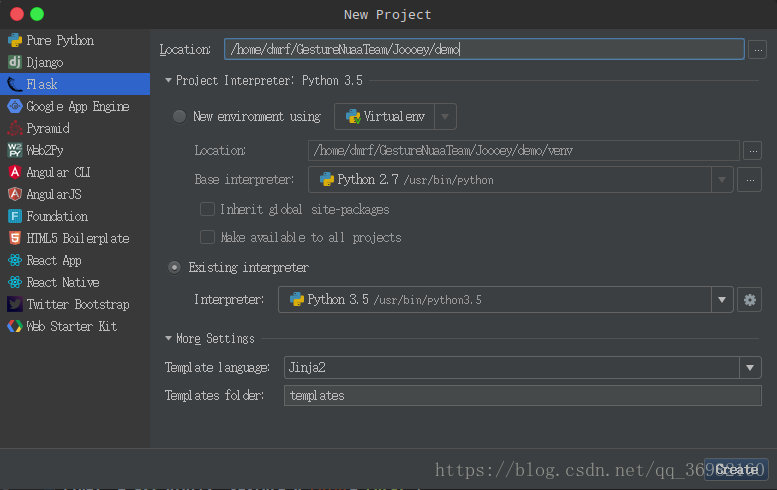This screenshot has height=490, width=777.
Task: Choose the React App atom icon
Action: [x=15, y=260]
